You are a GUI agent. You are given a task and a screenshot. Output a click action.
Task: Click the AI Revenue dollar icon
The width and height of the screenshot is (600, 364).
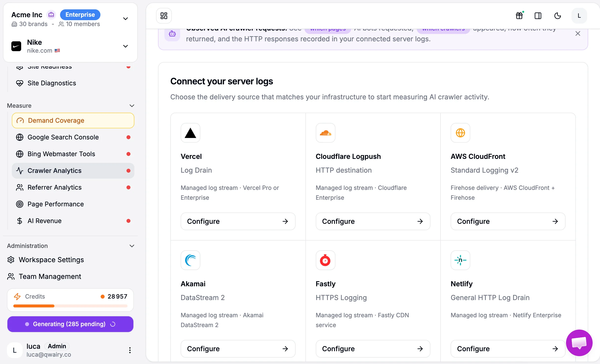[x=20, y=221]
